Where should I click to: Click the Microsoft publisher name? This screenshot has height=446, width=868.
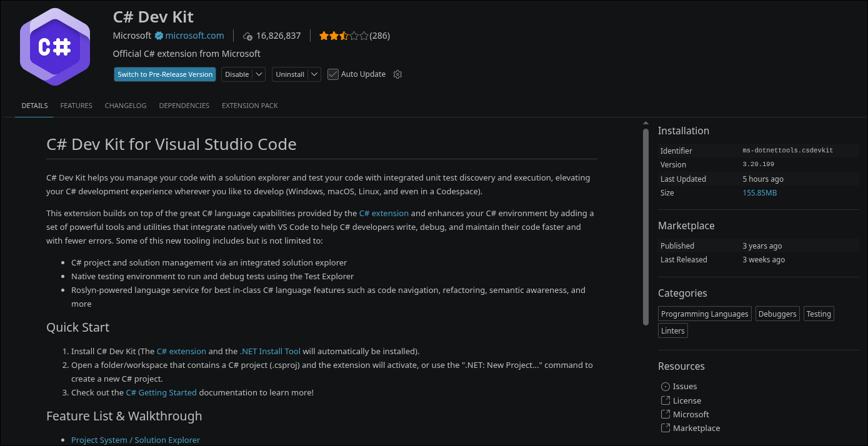132,36
